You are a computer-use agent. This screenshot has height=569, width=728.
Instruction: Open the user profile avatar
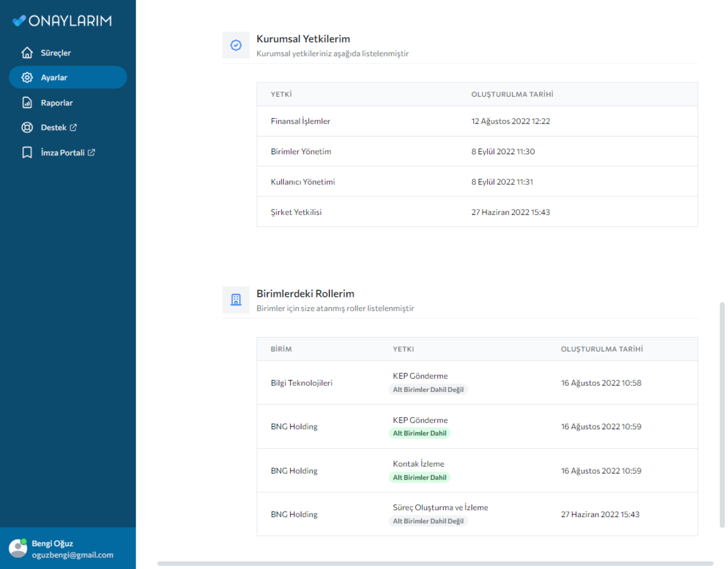click(18, 549)
